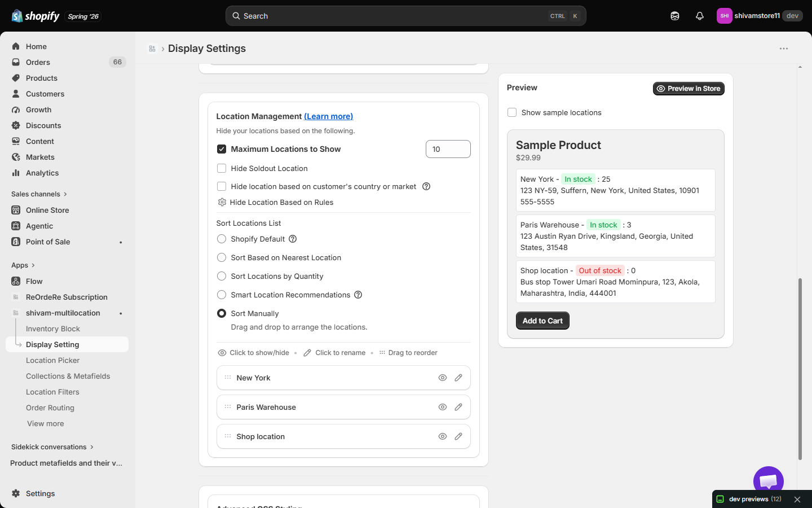Screen dimensions: 812x508
Task: Open the notifications bell icon
Action: 700,16
